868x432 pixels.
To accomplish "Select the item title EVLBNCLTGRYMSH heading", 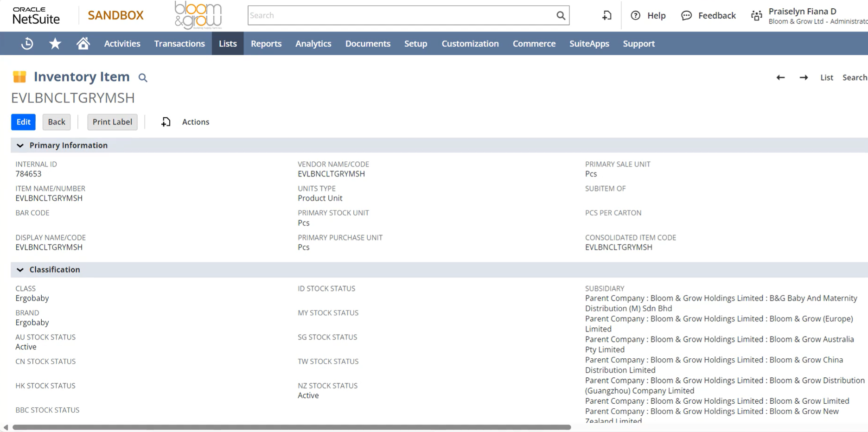I will [x=73, y=98].
